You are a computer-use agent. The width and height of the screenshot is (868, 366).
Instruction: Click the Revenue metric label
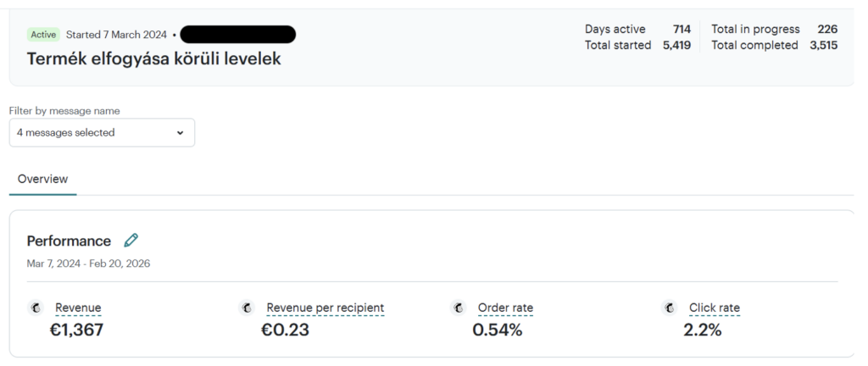point(78,308)
